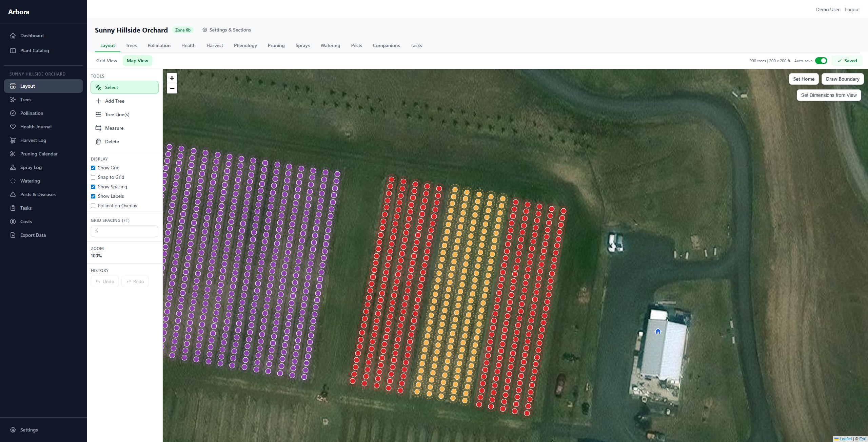Screen dimensions: 868x442
Task: Enable Snap to Grid
Action: [93, 177]
